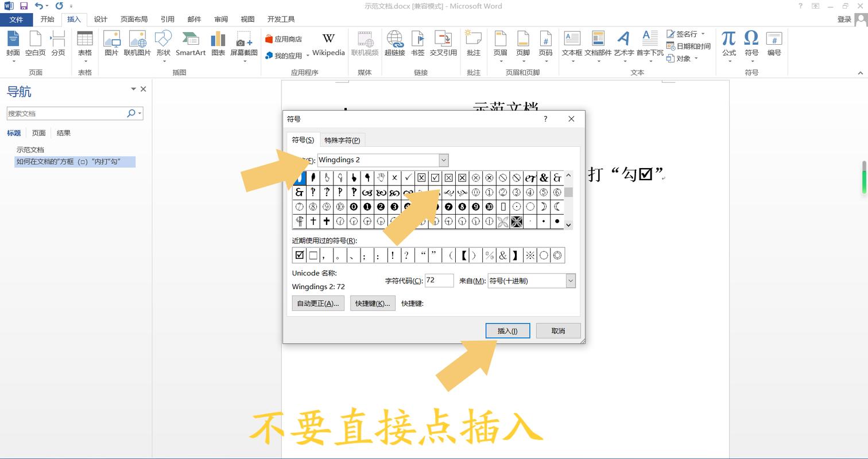Insert a cover page (封面)

click(x=13, y=46)
